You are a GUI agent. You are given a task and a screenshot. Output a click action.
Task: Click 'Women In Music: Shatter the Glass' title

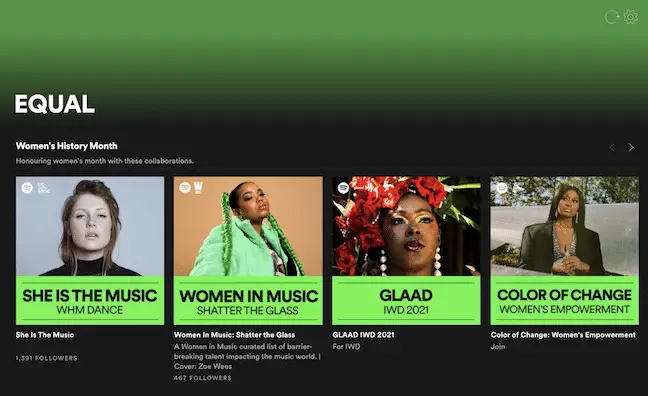tap(234, 335)
